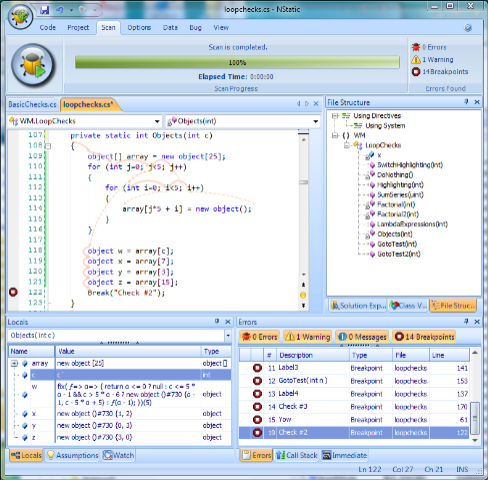Image resolution: width=488 pixels, height=480 pixels.
Task: Switch to Watch panel tab
Action: pyautogui.click(x=118, y=455)
